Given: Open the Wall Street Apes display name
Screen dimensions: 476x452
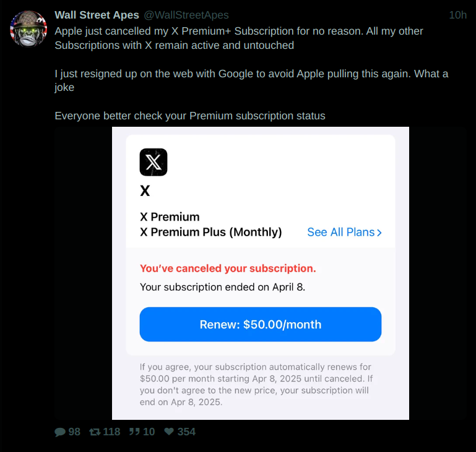Looking at the screenshot, I should 97,15.
